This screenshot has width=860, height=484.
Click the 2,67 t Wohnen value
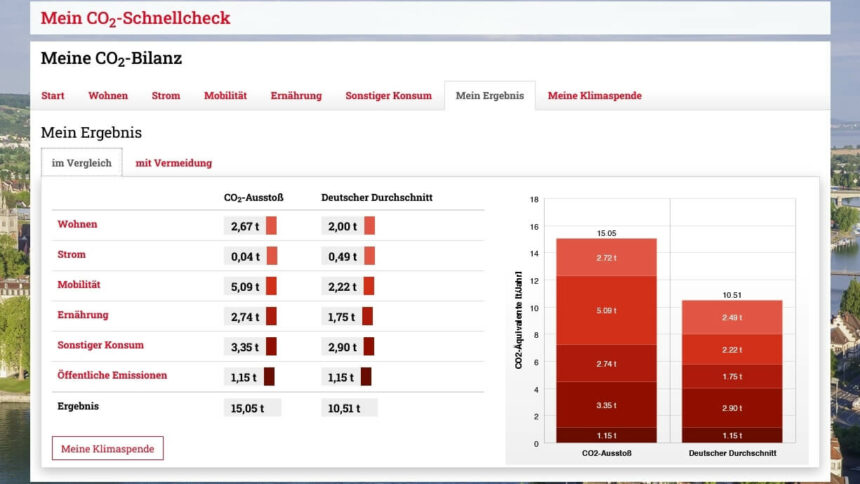click(245, 226)
